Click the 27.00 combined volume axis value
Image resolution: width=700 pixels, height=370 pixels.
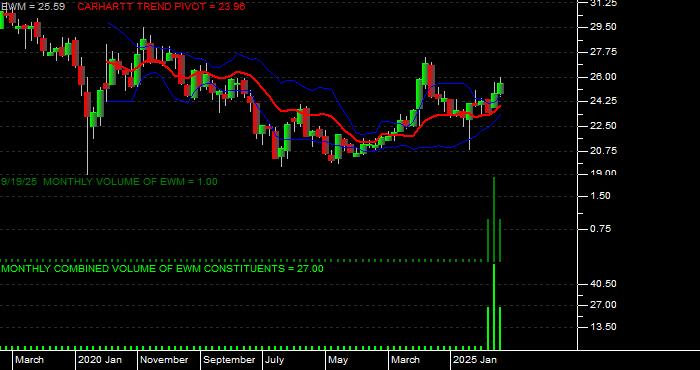click(604, 305)
